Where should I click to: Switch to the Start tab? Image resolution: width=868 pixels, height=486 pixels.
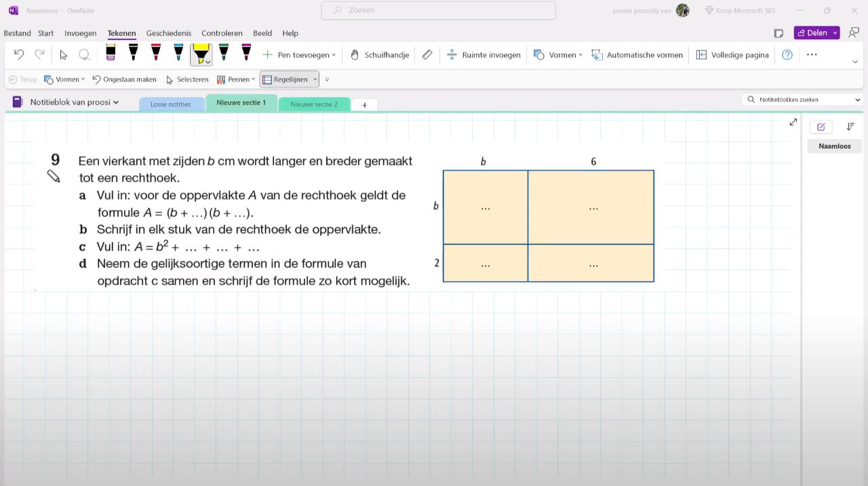(x=45, y=33)
